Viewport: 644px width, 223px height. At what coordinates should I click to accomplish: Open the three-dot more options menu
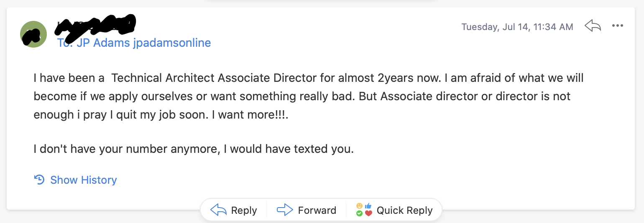(617, 26)
